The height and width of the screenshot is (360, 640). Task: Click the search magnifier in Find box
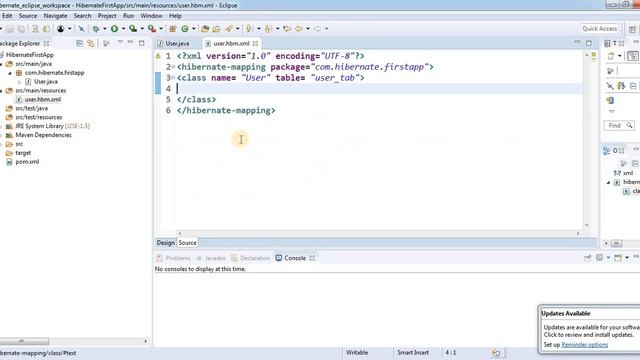pos(629,125)
